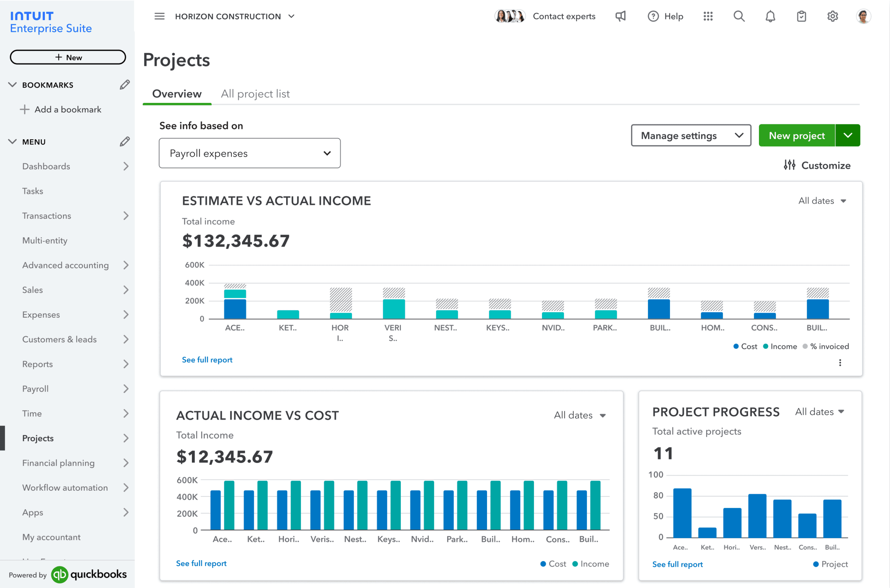Collapse the MENU section chevron

(13, 142)
